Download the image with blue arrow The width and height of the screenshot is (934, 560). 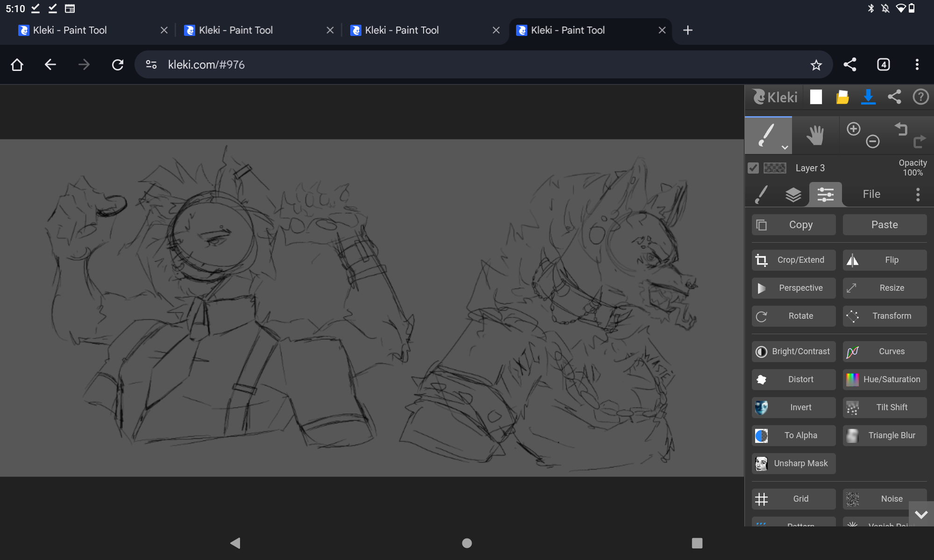coord(868,97)
